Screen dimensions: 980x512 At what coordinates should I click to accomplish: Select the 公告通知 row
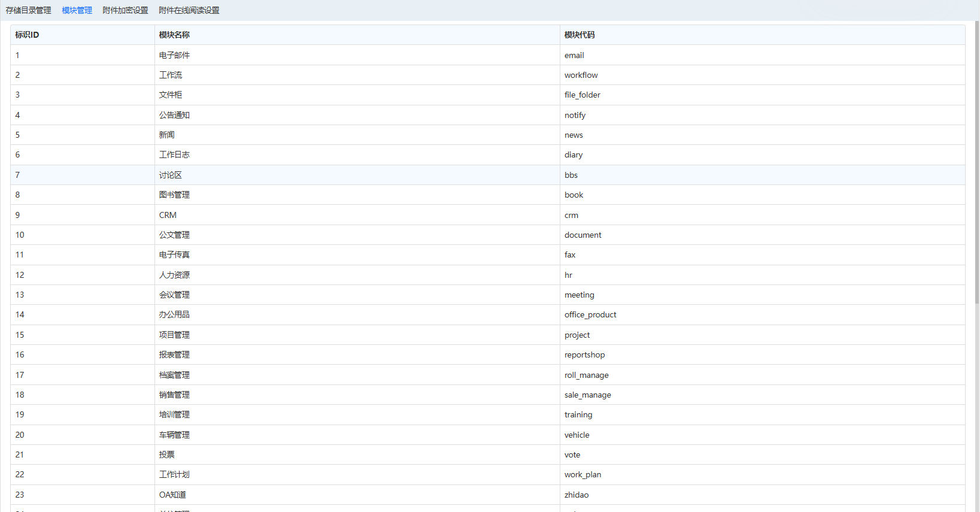click(174, 115)
